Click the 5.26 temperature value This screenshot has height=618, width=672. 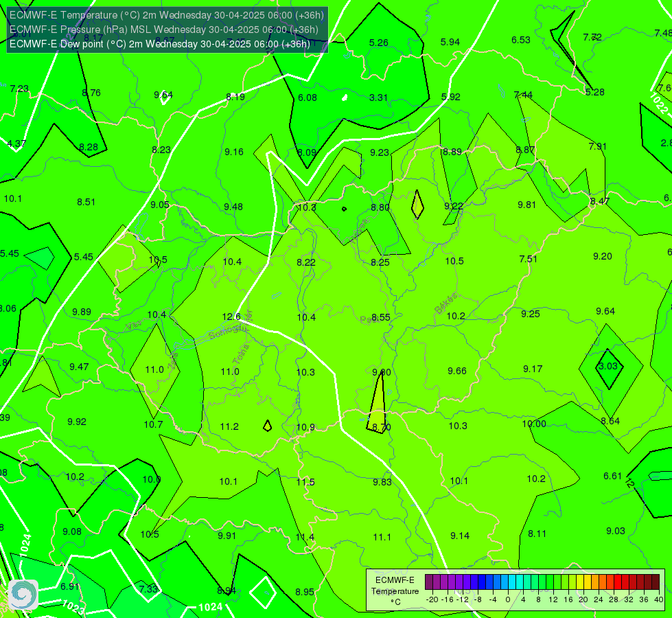(x=379, y=43)
